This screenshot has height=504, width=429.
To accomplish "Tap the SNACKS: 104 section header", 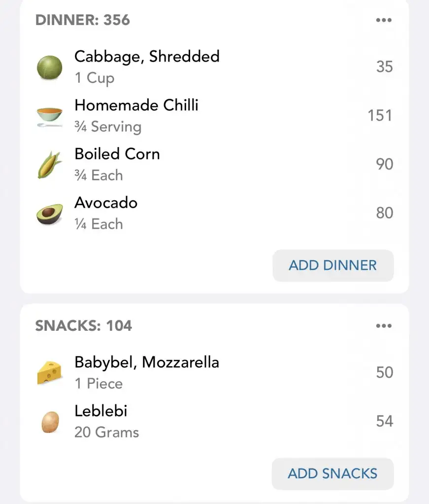I will (84, 326).
